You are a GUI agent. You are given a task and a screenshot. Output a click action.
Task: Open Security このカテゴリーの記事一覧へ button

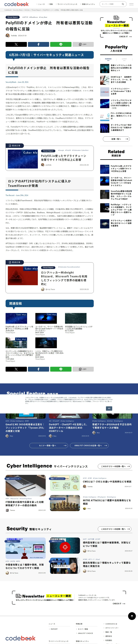(114, 529)
